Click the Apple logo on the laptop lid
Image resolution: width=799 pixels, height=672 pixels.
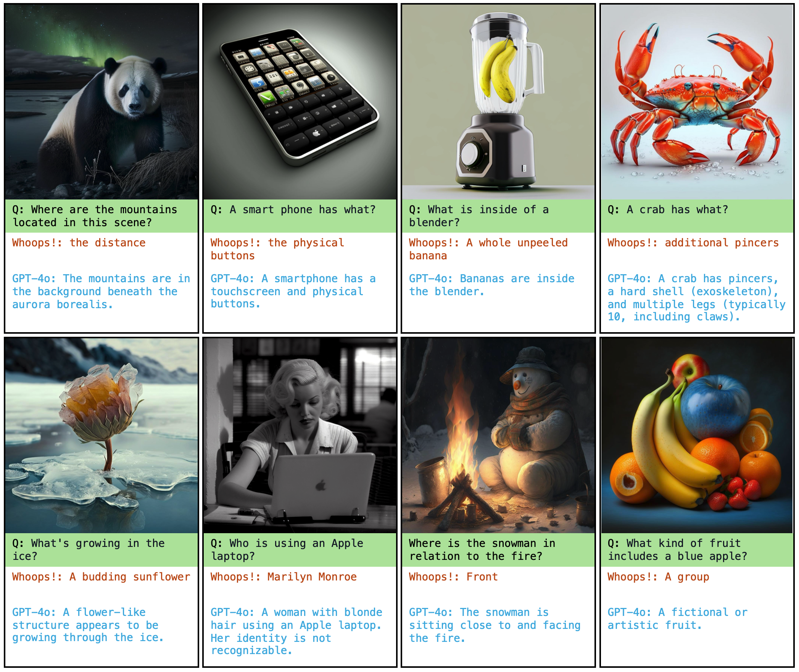click(321, 486)
